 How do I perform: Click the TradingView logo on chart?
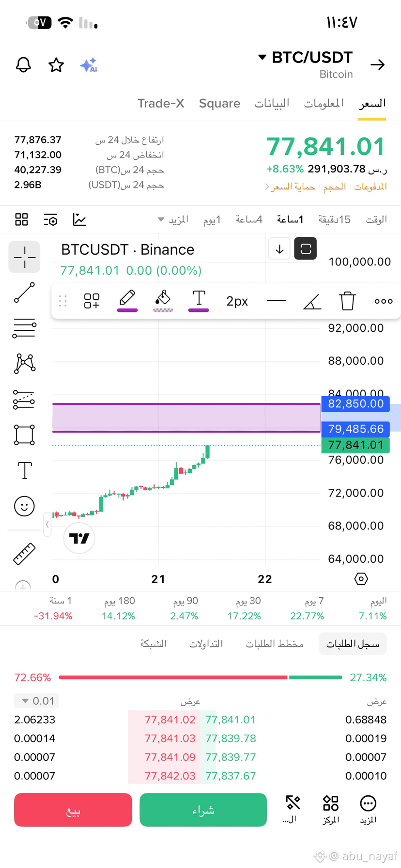tap(79, 538)
